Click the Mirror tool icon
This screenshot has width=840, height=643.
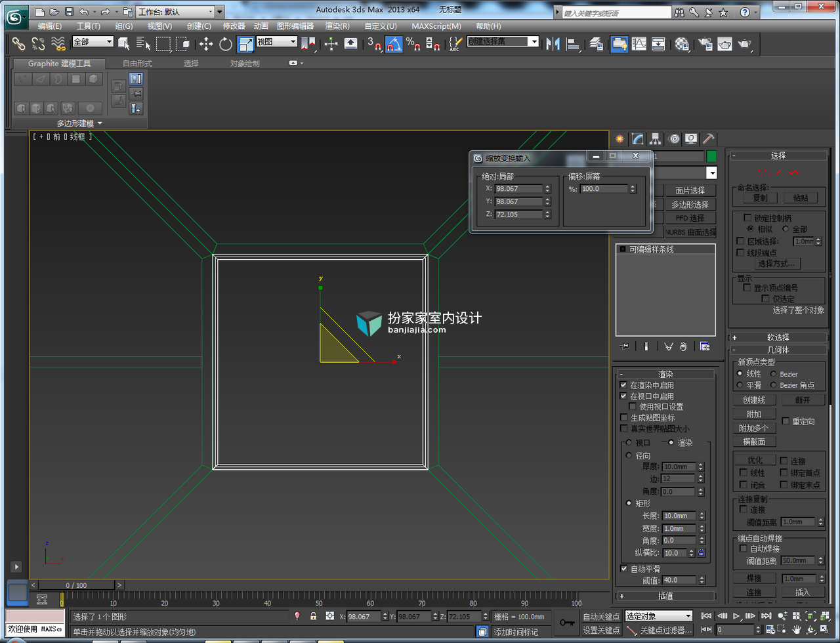[x=553, y=44]
